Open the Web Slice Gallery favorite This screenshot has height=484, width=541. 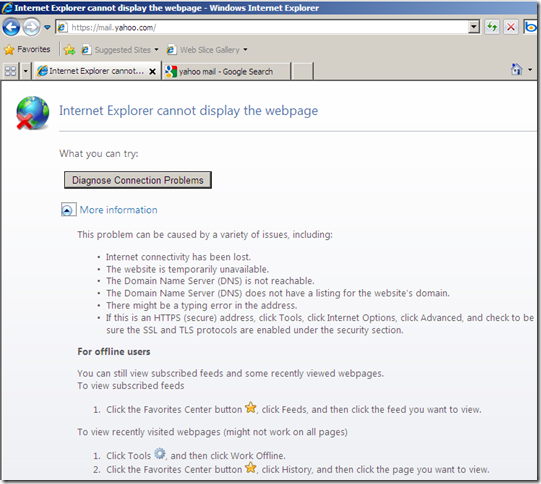point(203,50)
